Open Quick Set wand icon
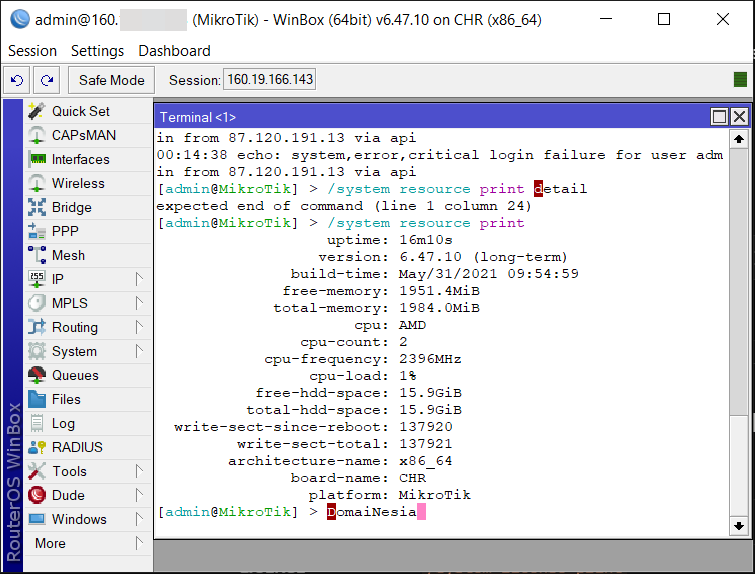 click(37, 111)
